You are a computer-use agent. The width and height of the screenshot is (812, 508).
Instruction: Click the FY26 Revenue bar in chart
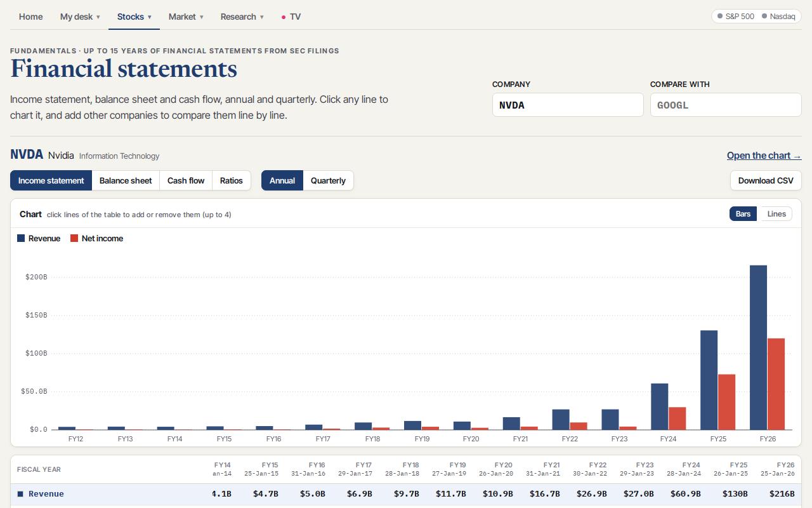(758, 347)
